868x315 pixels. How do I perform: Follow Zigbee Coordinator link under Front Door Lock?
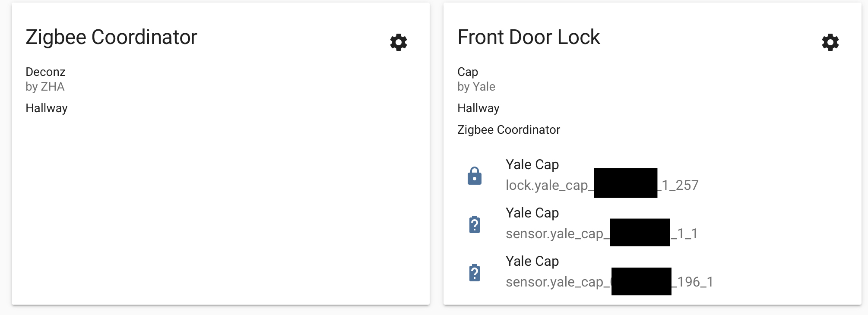[x=509, y=129]
